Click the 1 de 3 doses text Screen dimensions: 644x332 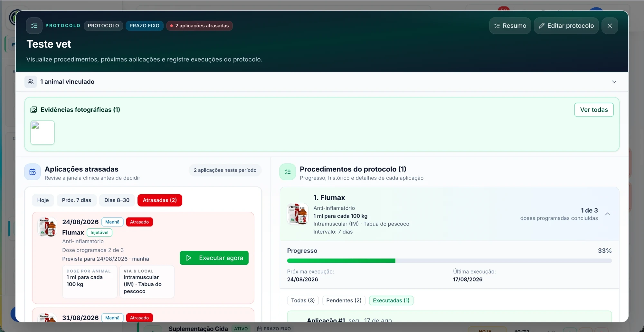pos(589,210)
